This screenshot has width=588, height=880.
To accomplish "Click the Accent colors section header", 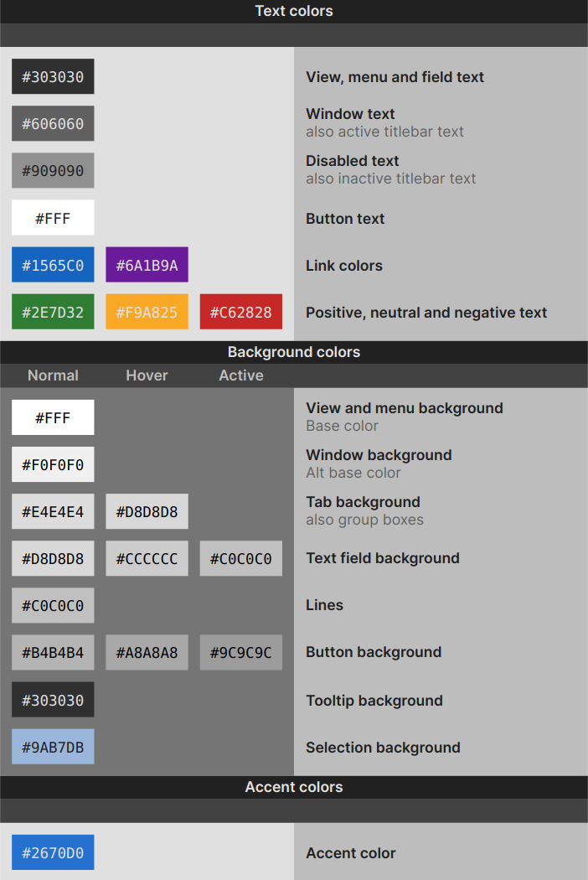I will pos(294,787).
